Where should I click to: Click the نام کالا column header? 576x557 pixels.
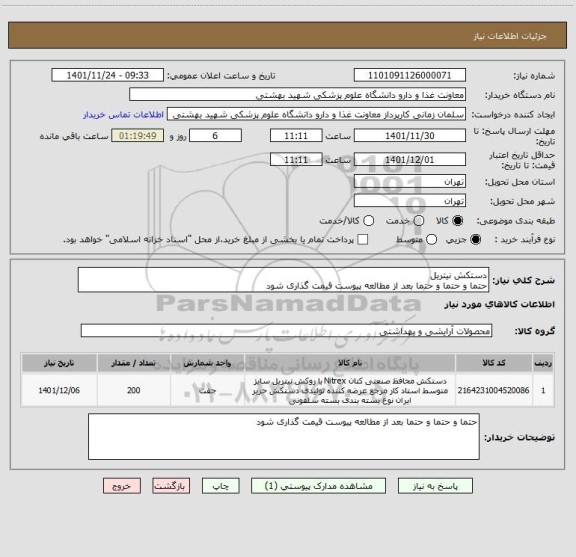pos(350,363)
